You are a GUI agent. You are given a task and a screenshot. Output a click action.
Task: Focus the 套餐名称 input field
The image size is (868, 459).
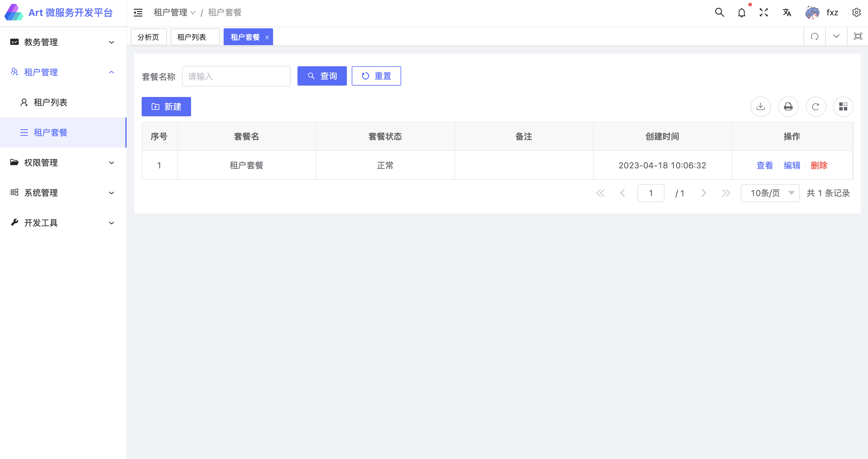236,76
